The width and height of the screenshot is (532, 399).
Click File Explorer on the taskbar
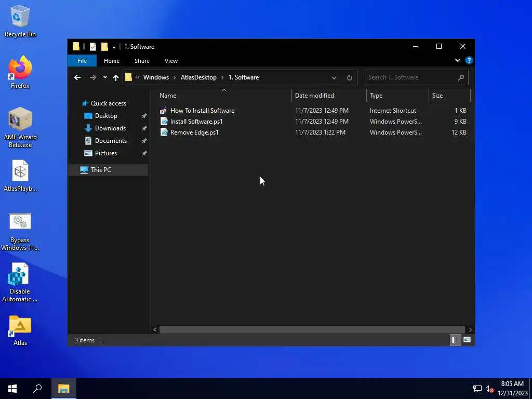pyautogui.click(x=63, y=389)
